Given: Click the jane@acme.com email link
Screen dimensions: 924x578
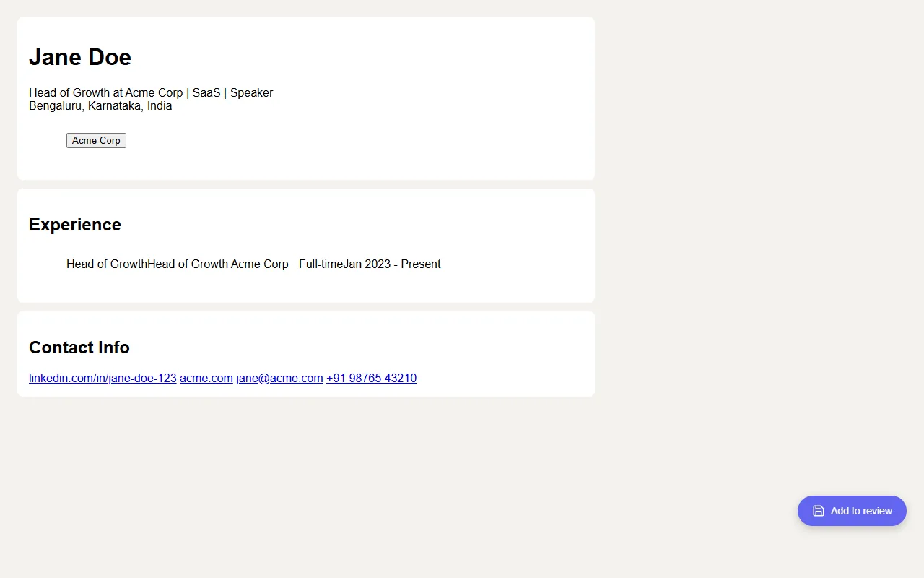Looking at the screenshot, I should click(279, 378).
